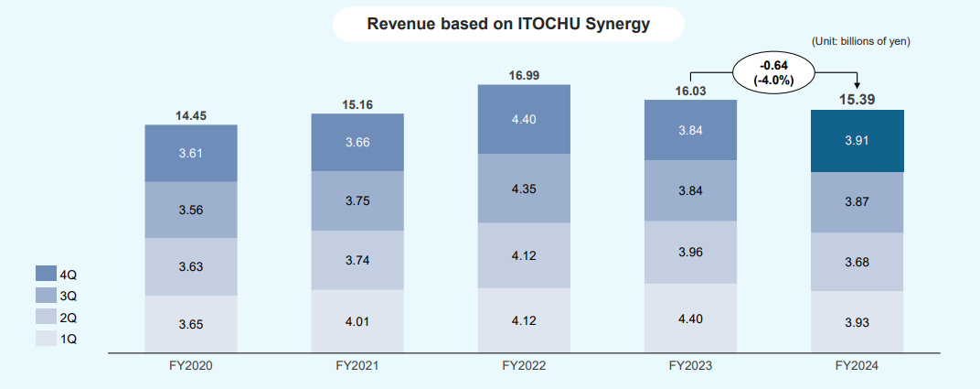Screen dimensions: 980x389
Task: Select the FY2022 3Q segment '4.35'
Action: click(524, 189)
